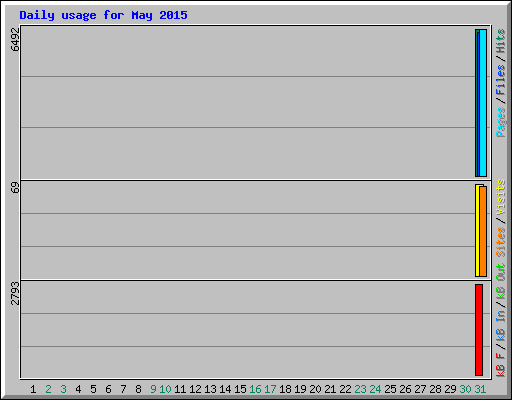Click day 14 on the x-axis
Image resolution: width=512 pixels, height=400 pixels.
[x=225, y=389]
